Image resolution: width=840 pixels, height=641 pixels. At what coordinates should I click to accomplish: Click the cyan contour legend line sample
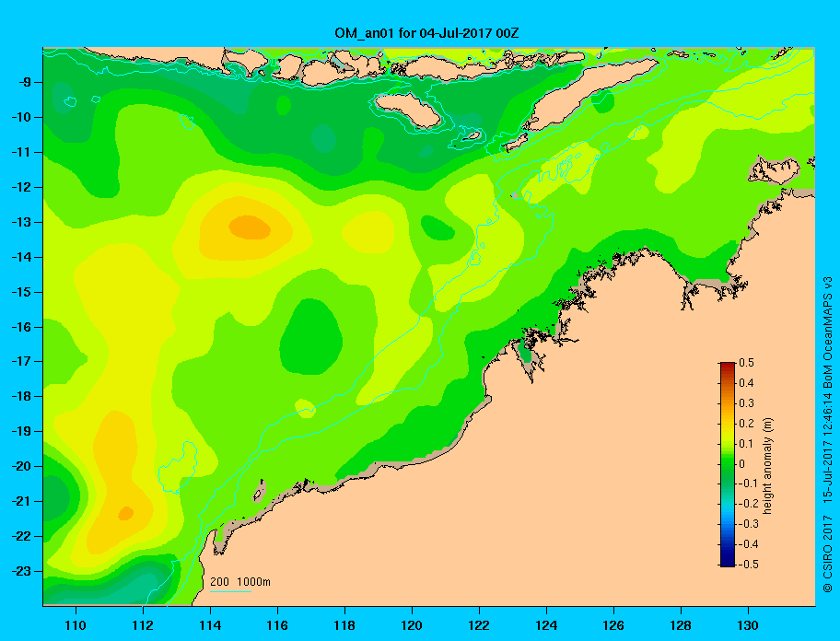pos(230,591)
